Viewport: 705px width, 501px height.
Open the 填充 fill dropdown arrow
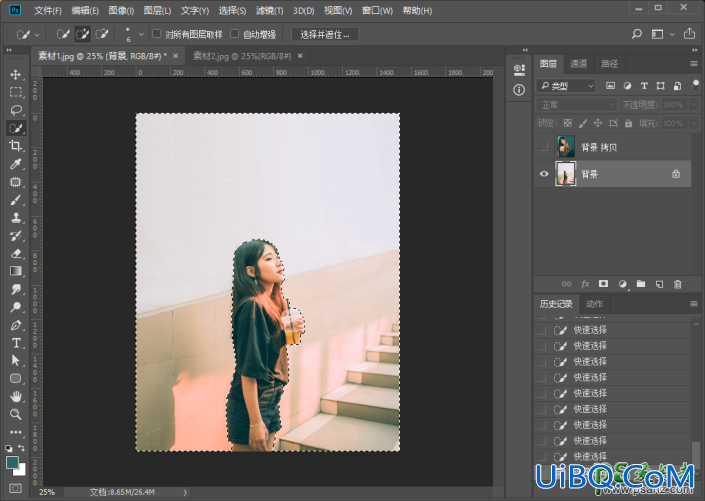coord(694,123)
